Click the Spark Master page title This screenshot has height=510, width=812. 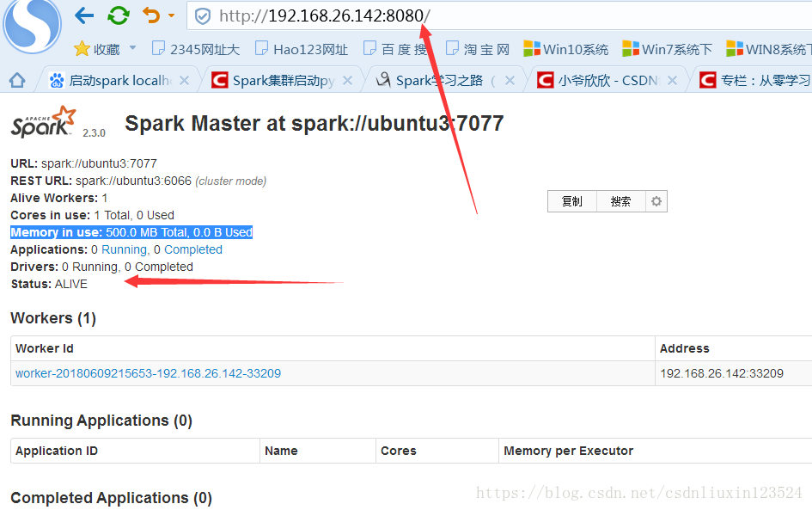point(314,123)
